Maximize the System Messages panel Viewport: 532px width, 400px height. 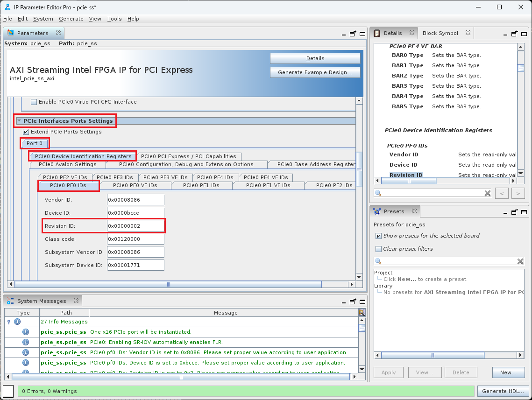361,301
